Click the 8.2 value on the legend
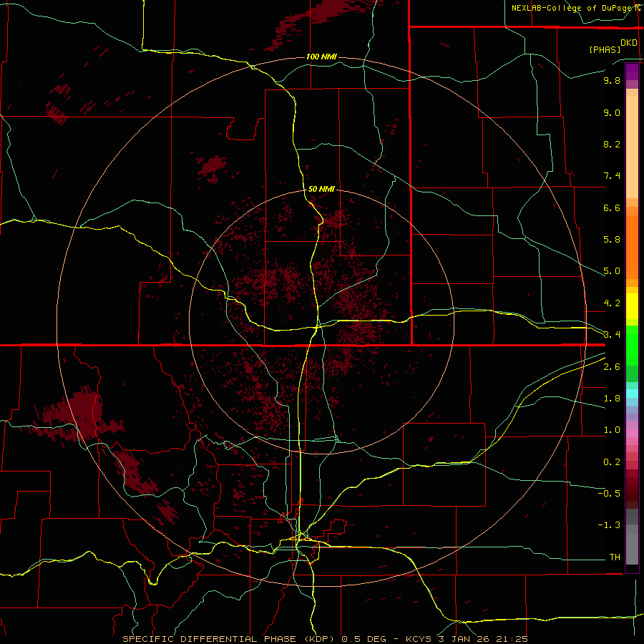The height and width of the screenshot is (644, 644). (x=612, y=144)
